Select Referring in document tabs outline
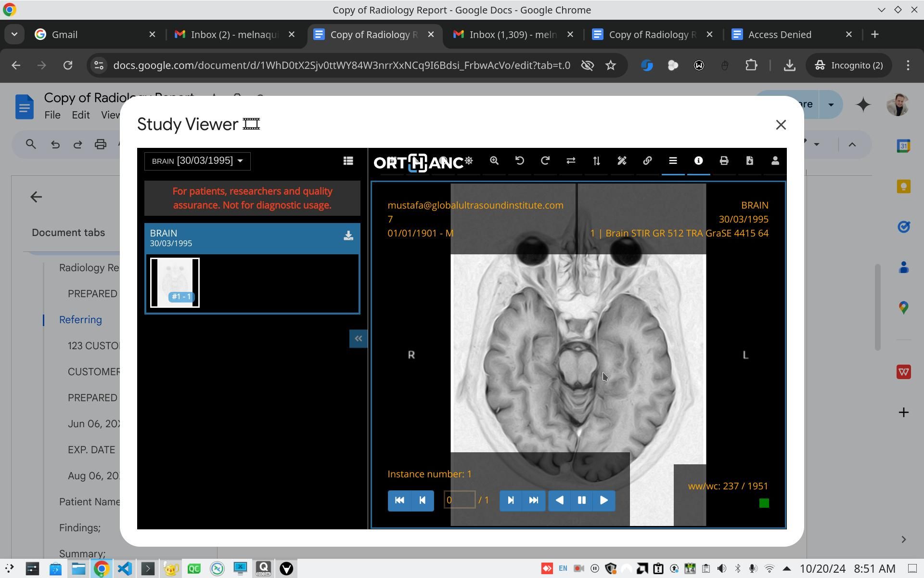924x578 pixels. (80, 320)
